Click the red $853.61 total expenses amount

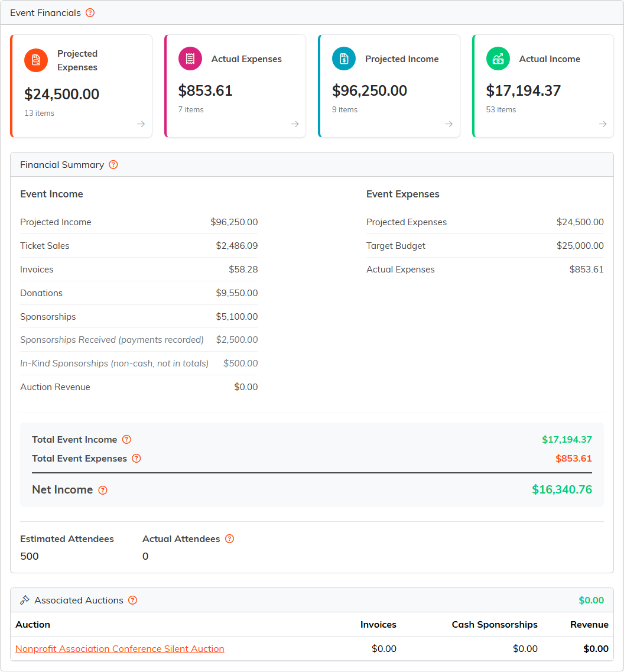[574, 459]
